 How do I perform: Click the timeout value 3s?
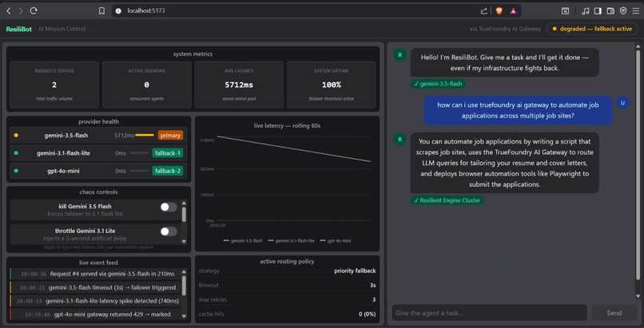[372, 285]
